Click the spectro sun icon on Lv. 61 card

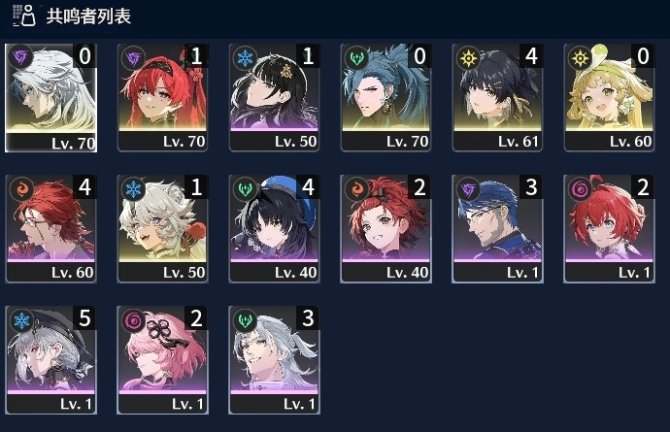pyautogui.click(x=468, y=58)
